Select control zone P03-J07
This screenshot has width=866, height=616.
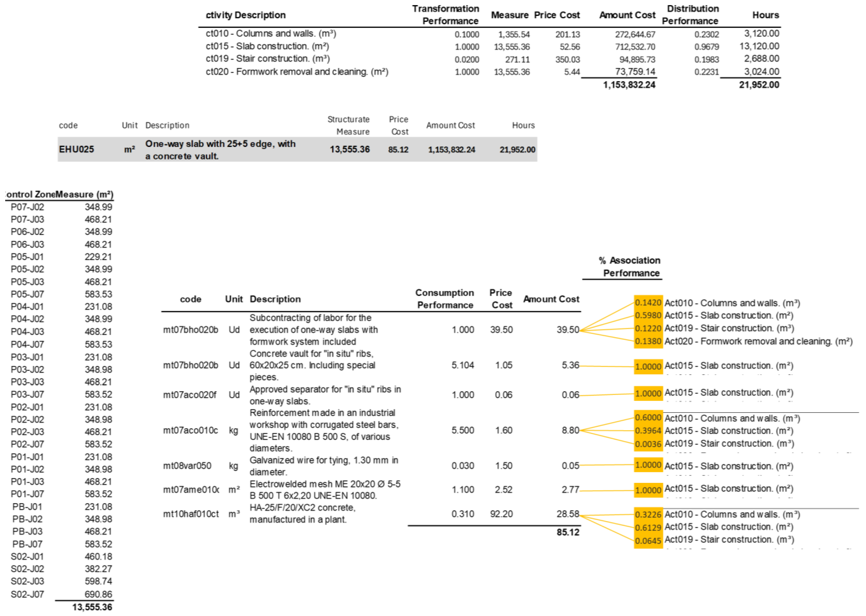[27, 395]
